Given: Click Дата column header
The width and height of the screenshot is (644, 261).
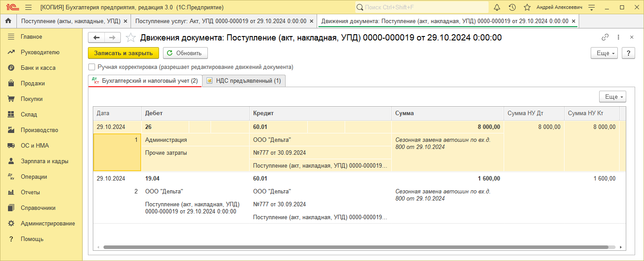Looking at the screenshot, I should click(117, 113).
